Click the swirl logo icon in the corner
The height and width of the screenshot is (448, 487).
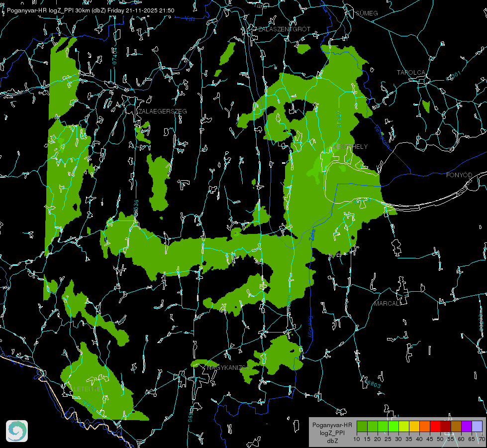click(x=17, y=431)
